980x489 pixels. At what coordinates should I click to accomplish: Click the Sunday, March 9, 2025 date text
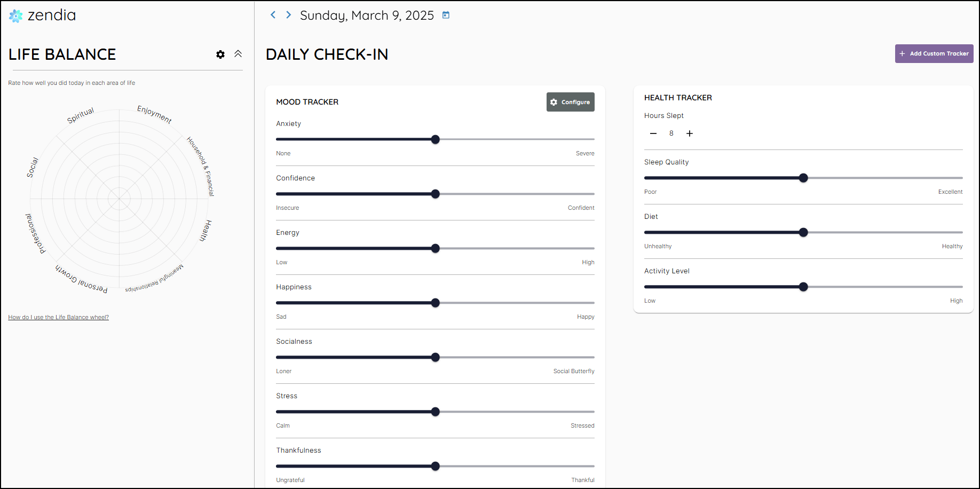[x=367, y=15]
